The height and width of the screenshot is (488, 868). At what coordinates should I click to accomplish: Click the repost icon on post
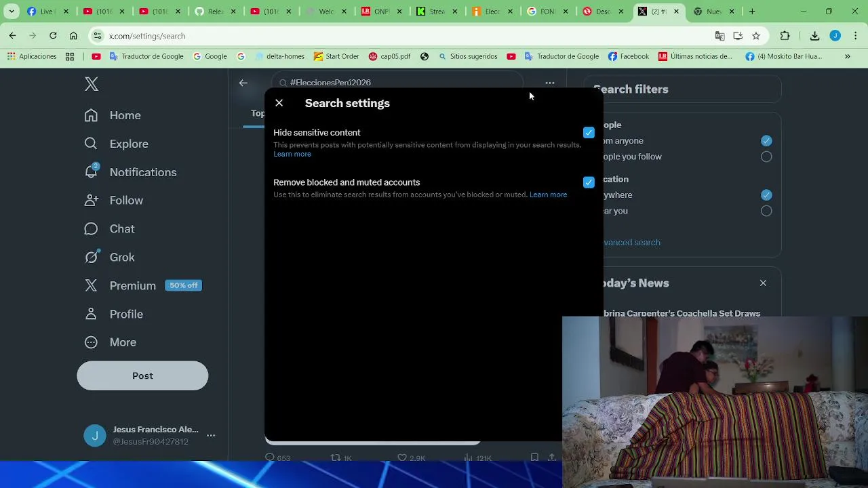[335, 457]
